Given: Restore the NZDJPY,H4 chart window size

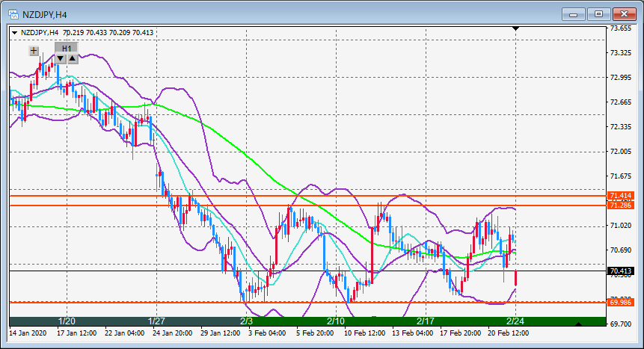Looking at the screenshot, I should point(599,14).
